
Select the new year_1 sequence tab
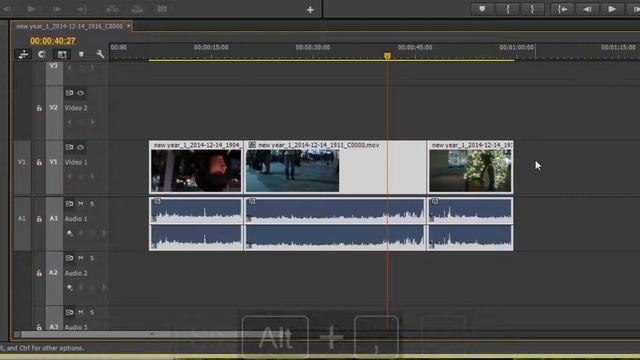(x=69, y=26)
